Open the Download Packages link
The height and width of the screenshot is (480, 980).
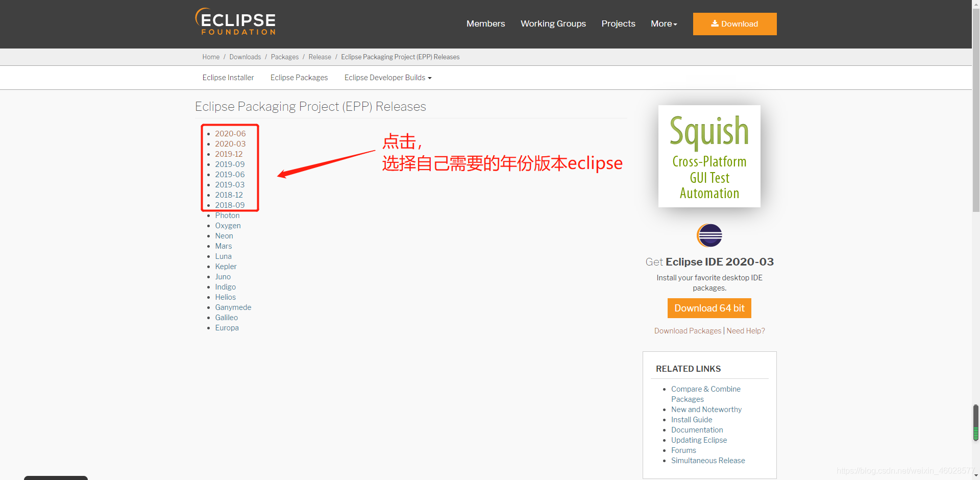(x=688, y=331)
